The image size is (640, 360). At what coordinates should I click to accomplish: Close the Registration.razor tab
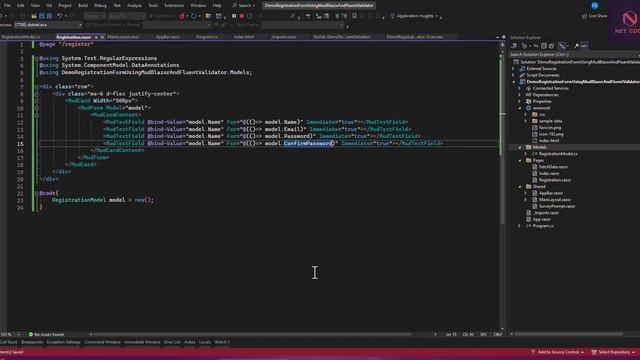[x=102, y=37]
